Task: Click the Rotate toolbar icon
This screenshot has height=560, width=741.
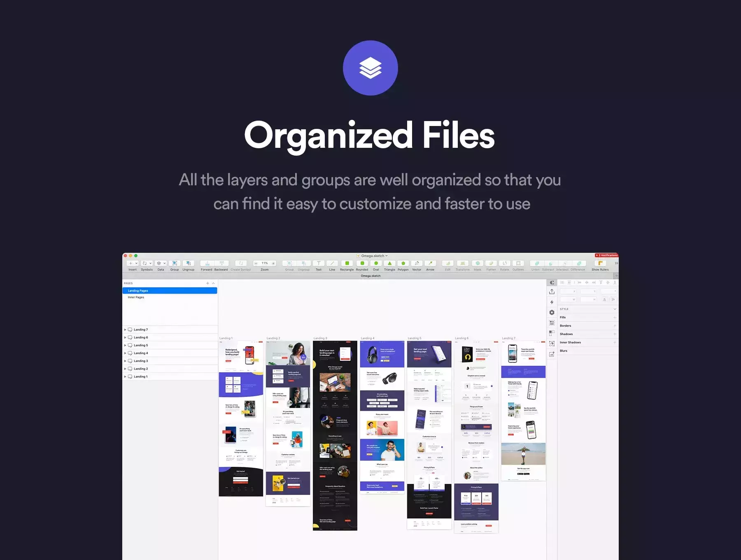Action: (505, 263)
